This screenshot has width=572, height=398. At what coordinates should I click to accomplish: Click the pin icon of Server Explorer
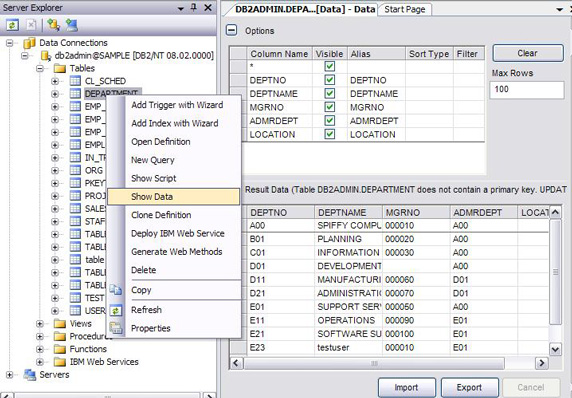(x=194, y=8)
